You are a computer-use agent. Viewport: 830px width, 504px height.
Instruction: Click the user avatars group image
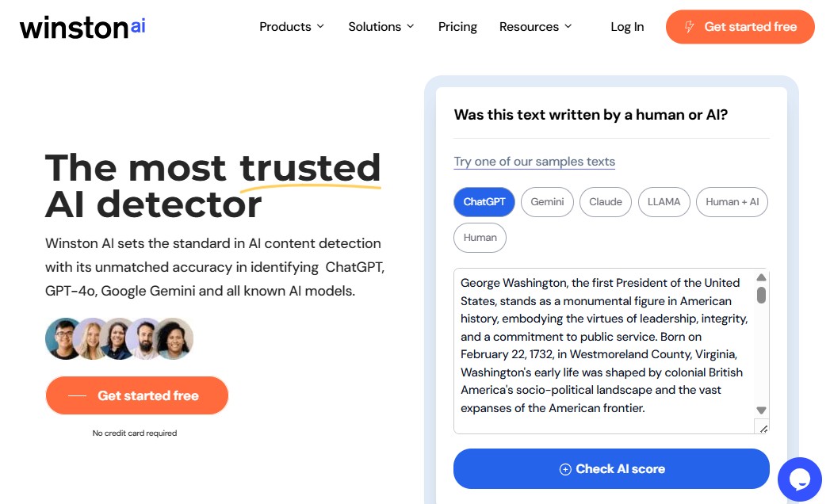click(119, 338)
